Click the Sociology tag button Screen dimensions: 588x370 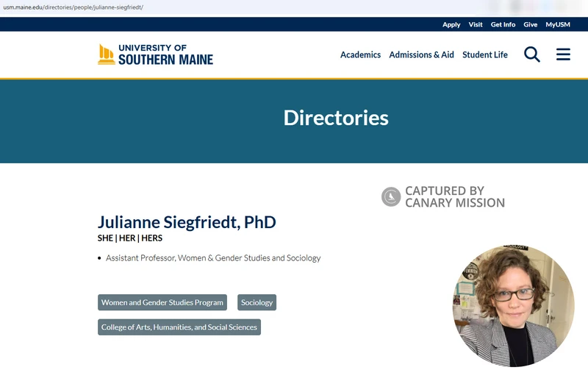point(257,302)
